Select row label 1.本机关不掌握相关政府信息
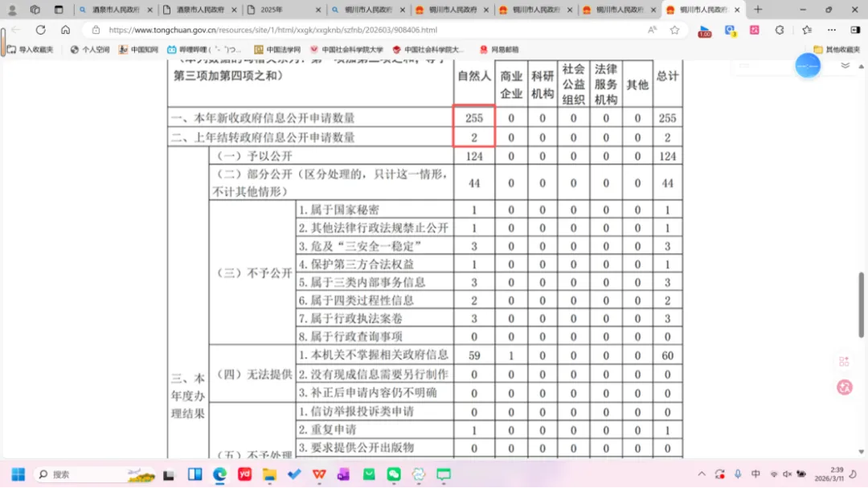 tap(374, 355)
